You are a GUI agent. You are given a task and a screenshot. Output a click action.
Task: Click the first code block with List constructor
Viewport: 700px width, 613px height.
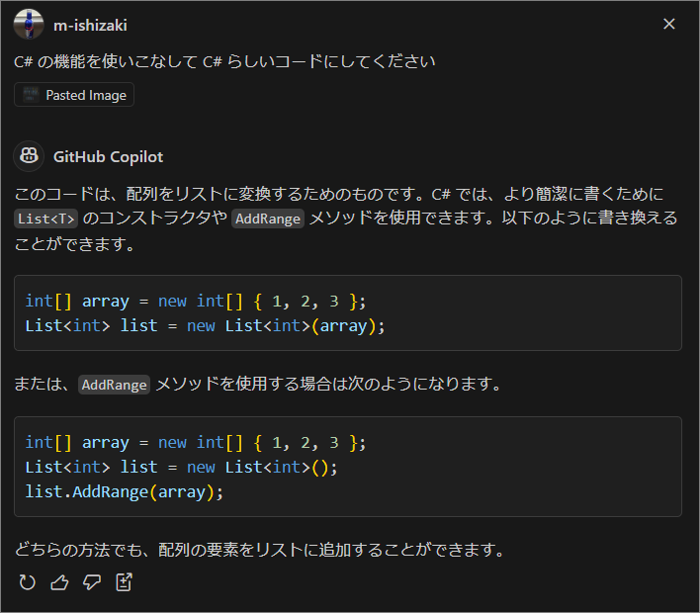pos(348,313)
